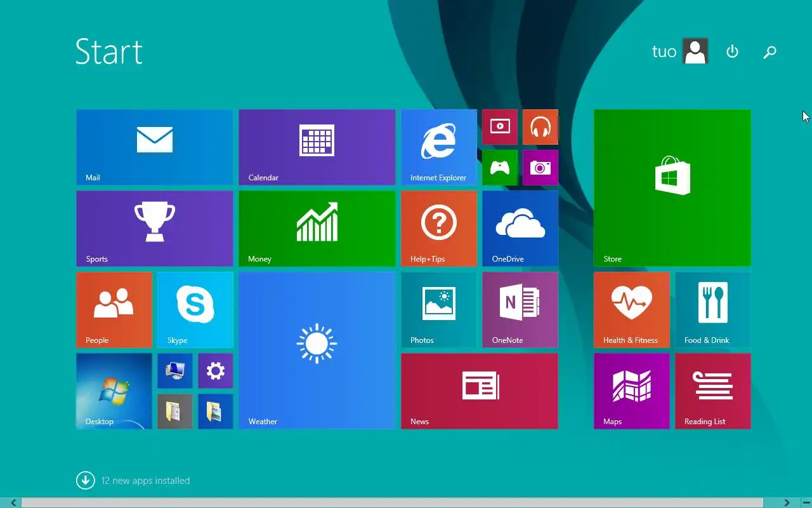Click the 12 new apps installed text

[x=145, y=481]
